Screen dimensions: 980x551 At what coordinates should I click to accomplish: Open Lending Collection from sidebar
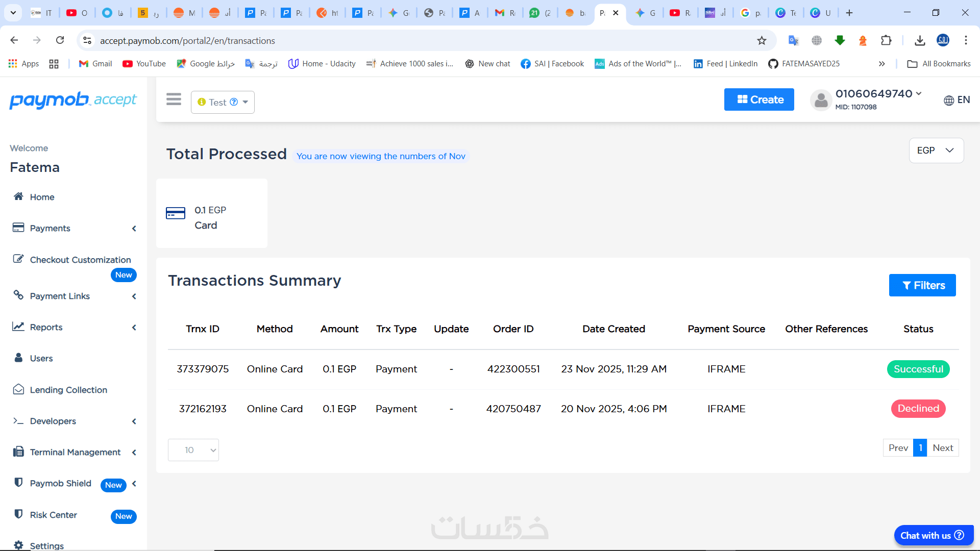click(x=68, y=390)
